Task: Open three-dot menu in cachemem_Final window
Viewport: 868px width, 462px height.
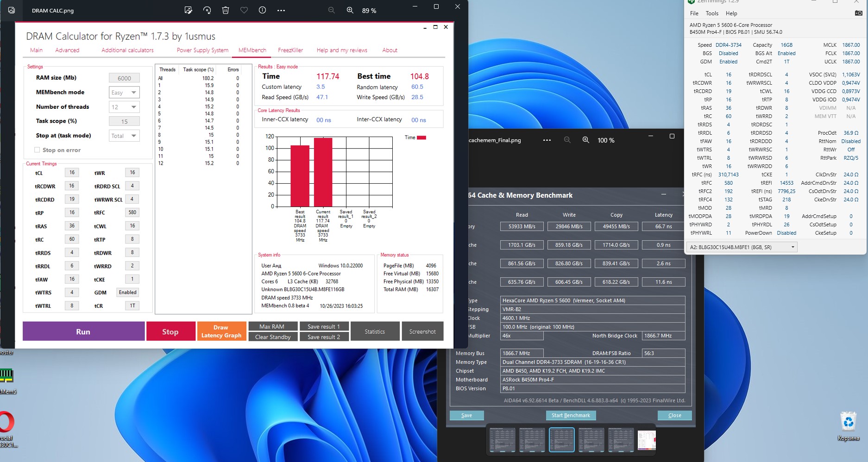Action: point(547,140)
